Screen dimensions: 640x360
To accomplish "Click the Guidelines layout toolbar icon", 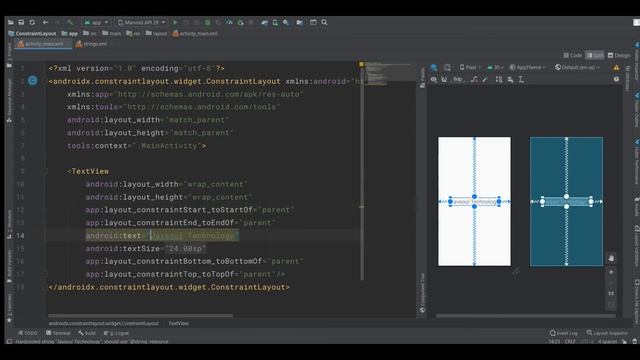I will (521, 79).
